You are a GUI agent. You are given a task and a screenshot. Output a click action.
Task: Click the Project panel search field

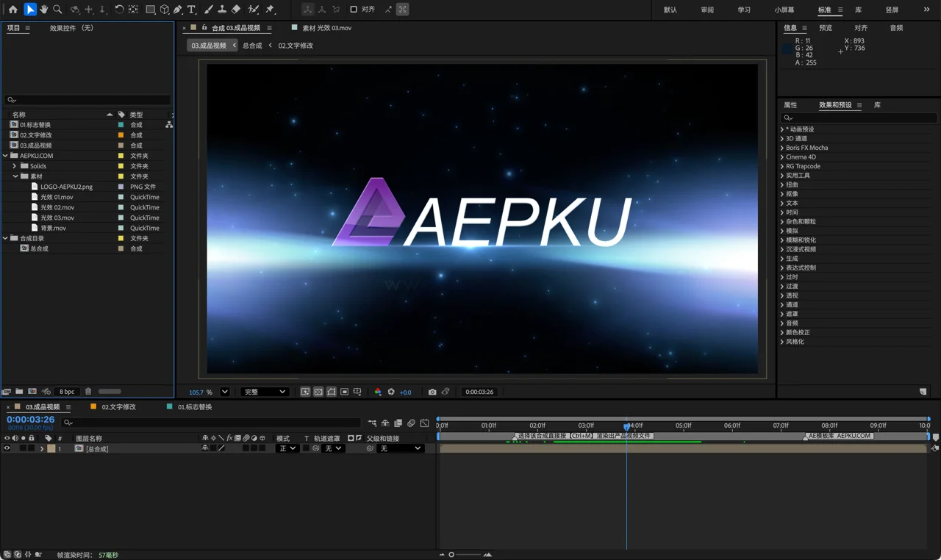click(x=88, y=99)
